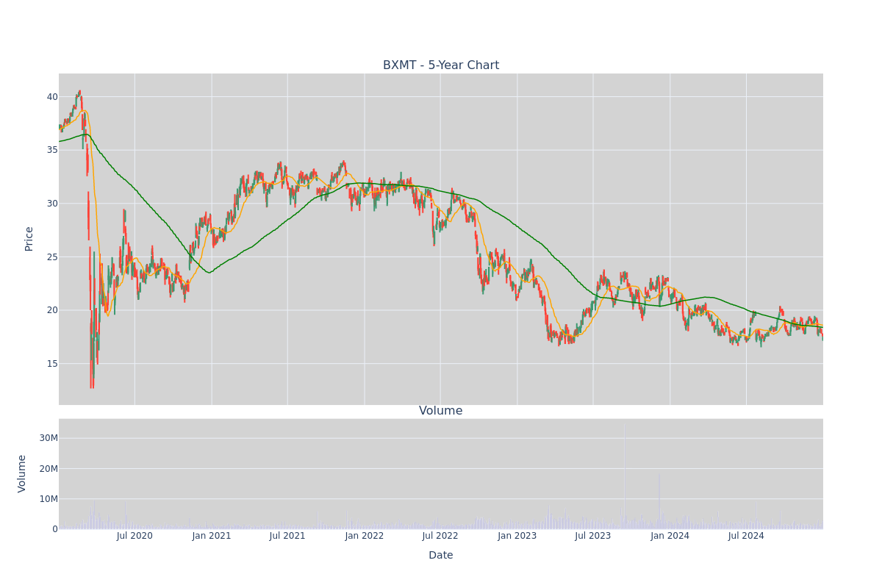This screenshot has width=882, height=588.
Task: Click the 40 price tick label
Action: (52, 97)
